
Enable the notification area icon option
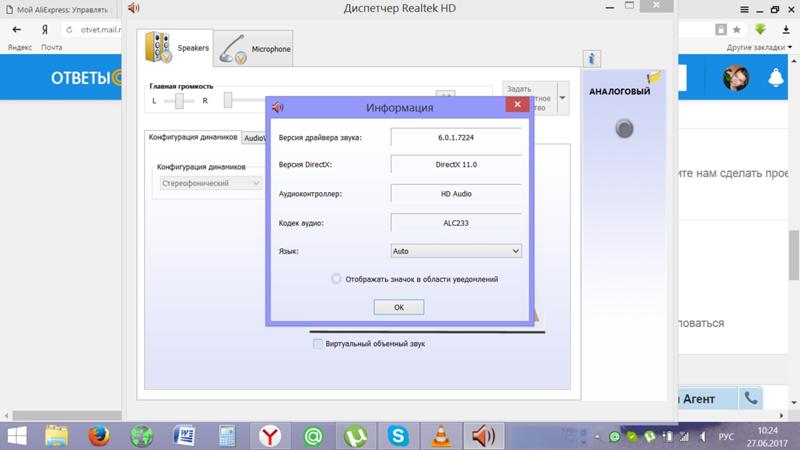[x=337, y=279]
